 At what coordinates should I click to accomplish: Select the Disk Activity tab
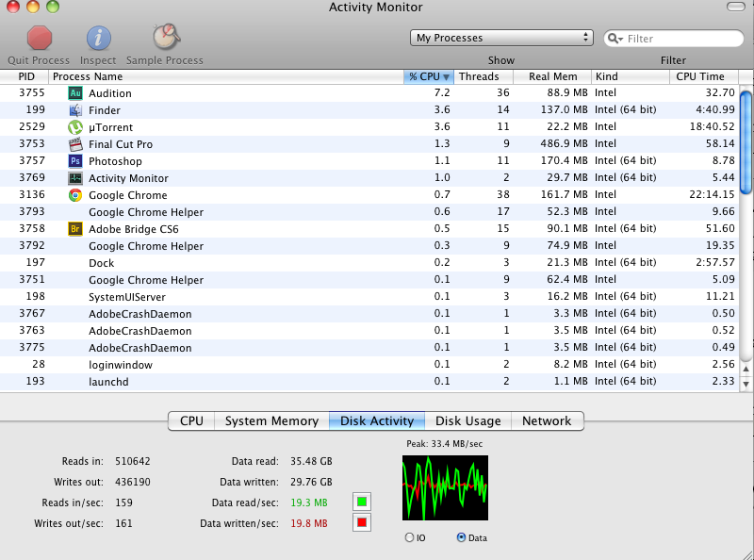pos(377,421)
